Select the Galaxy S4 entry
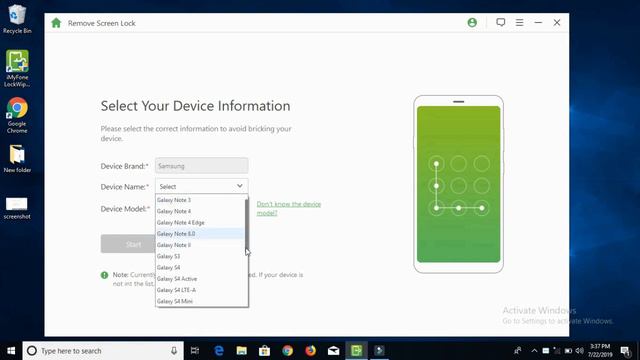 tap(200, 267)
